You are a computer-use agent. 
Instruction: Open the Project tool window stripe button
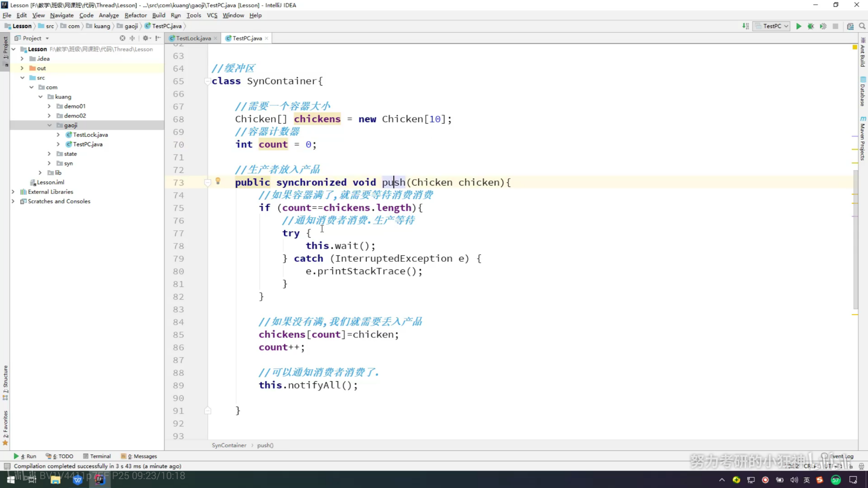(5, 51)
